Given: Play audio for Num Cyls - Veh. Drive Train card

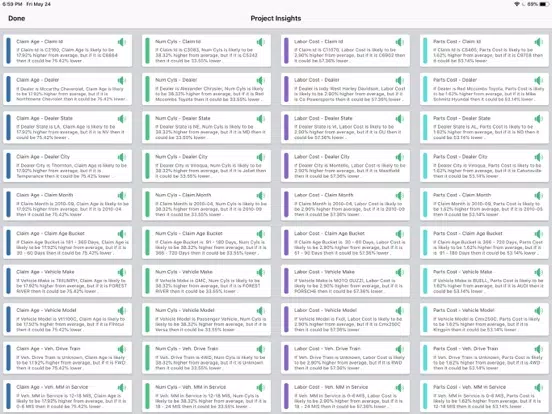Looking at the screenshot, I should pyautogui.click(x=261, y=349).
